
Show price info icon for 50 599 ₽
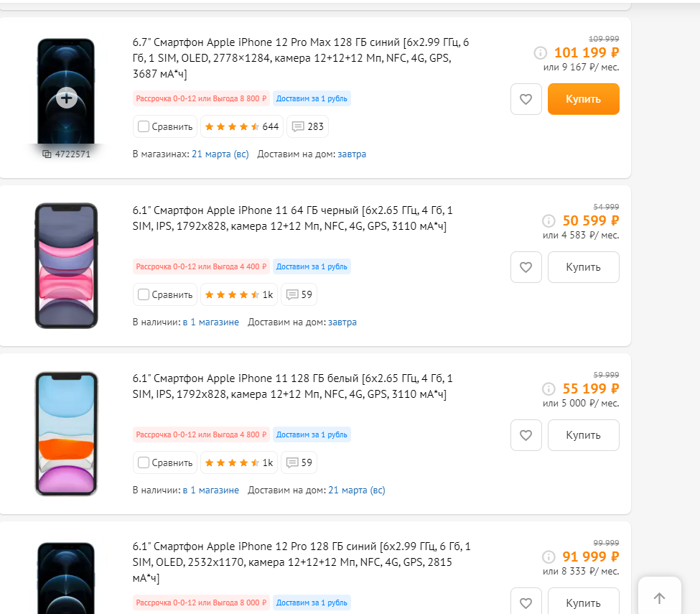[x=549, y=220]
